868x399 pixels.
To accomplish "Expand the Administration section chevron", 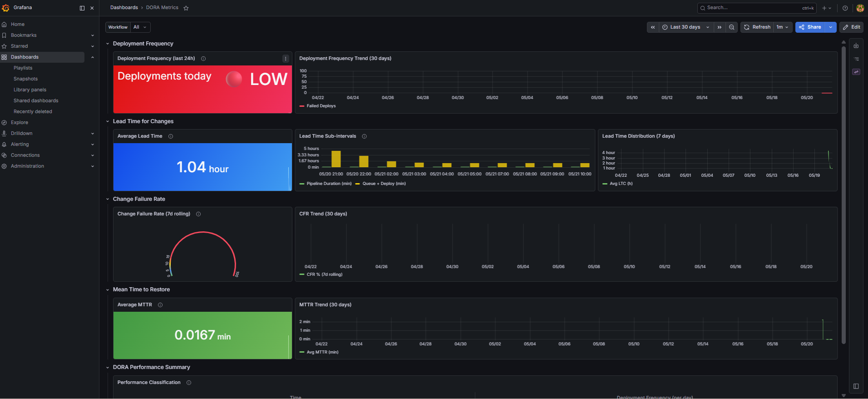I will point(93,166).
